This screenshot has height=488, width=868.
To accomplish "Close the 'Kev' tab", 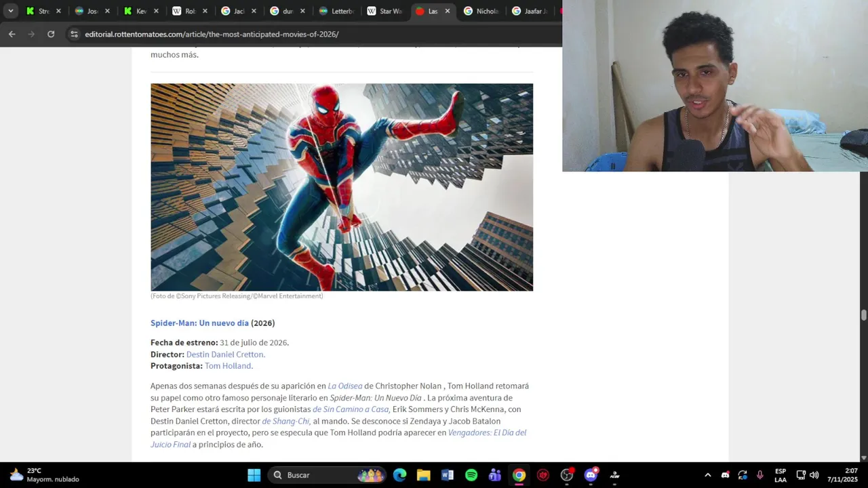I will (x=156, y=11).
